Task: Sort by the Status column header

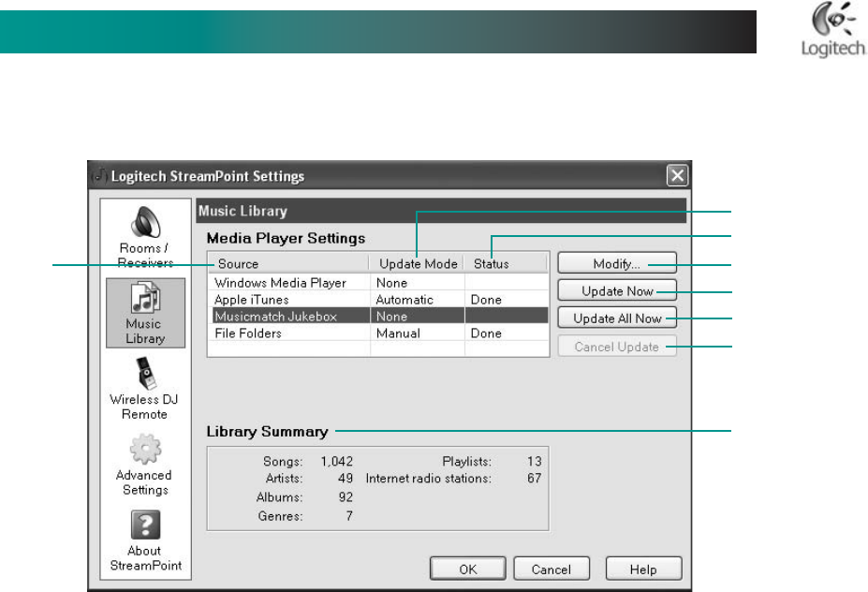Action: click(x=506, y=263)
